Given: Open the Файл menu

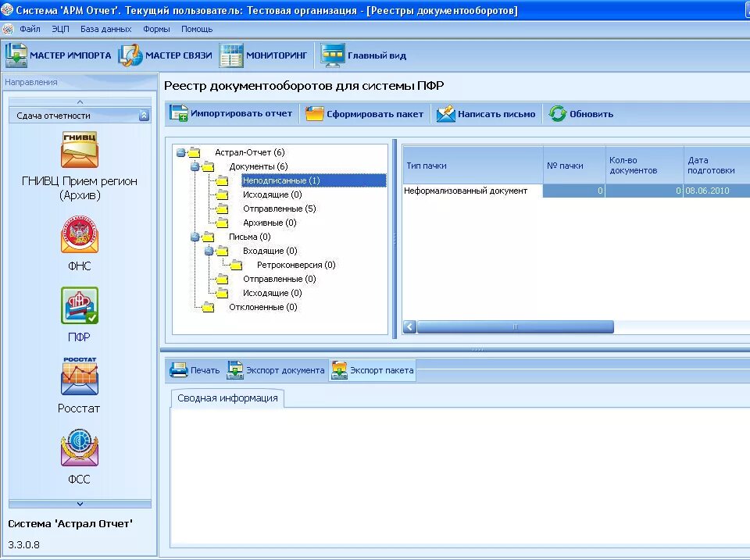Looking at the screenshot, I should point(30,29).
